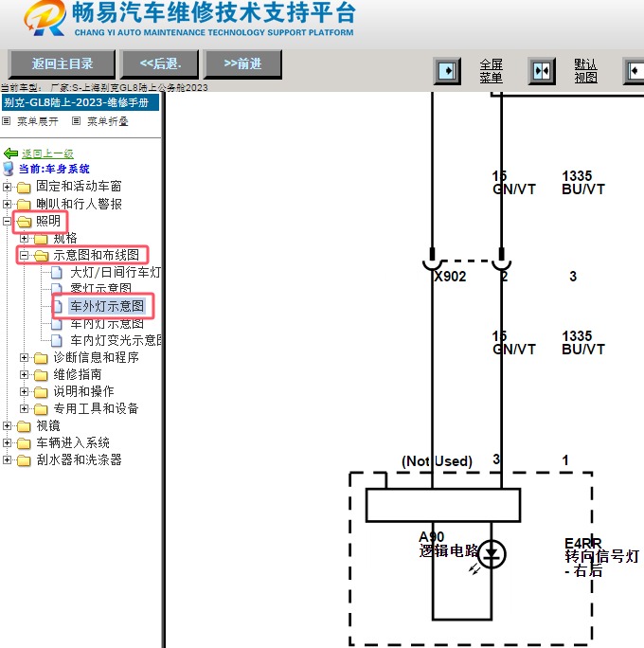The image size is (644, 648).
Task: Click the LED symbol in the diagram
Action: click(492, 554)
